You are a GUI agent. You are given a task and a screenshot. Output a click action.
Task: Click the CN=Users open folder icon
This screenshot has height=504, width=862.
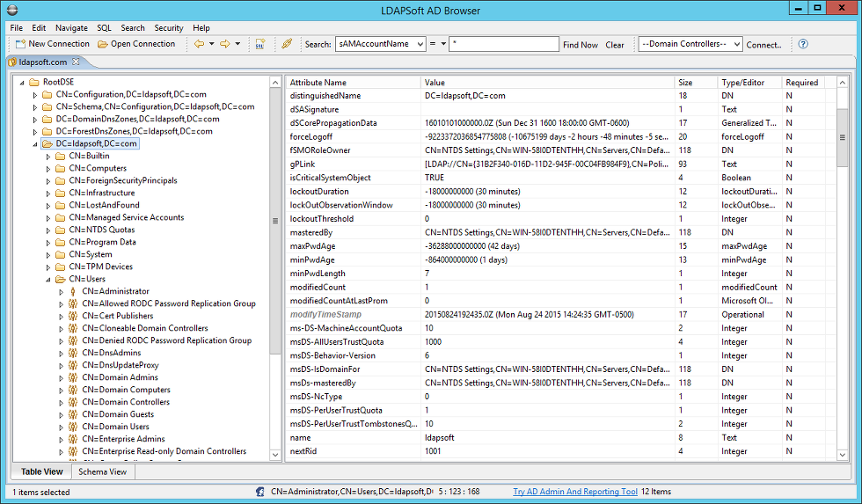(x=61, y=279)
